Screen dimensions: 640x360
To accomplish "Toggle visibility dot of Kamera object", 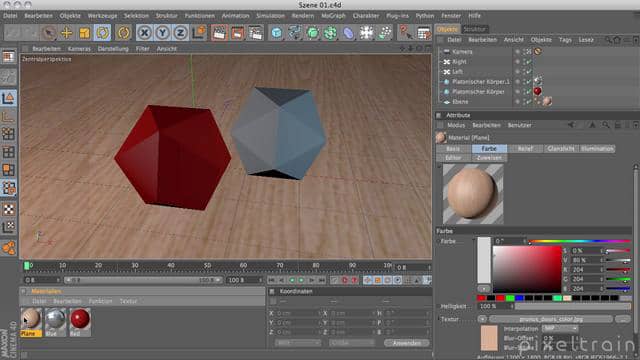I will tap(517, 52).
